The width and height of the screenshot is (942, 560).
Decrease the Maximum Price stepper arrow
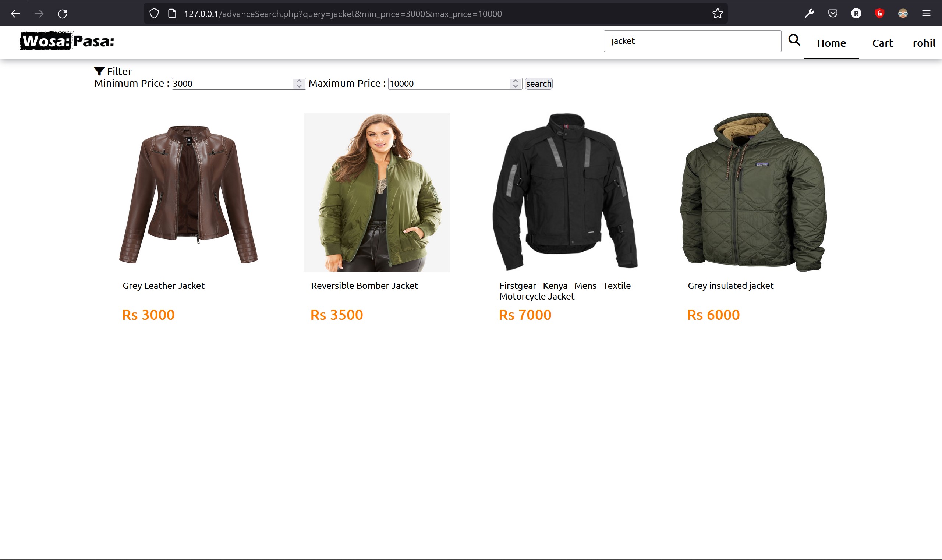coord(515,86)
